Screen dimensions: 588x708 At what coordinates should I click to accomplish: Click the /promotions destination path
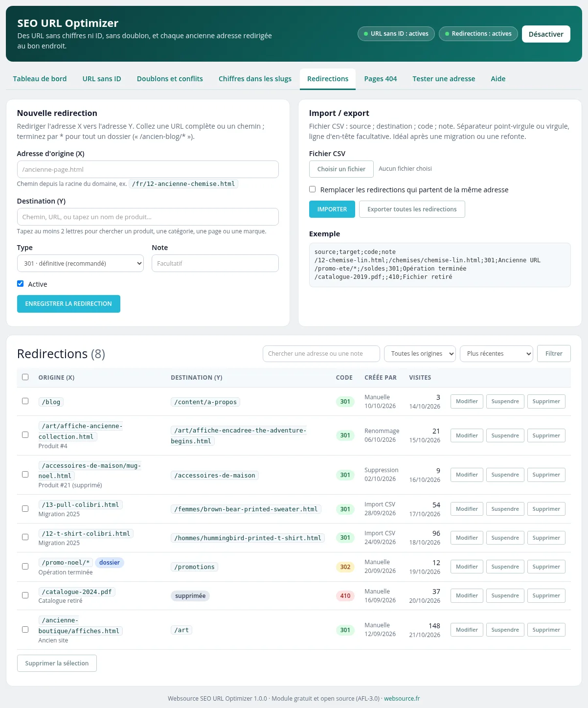pos(194,567)
